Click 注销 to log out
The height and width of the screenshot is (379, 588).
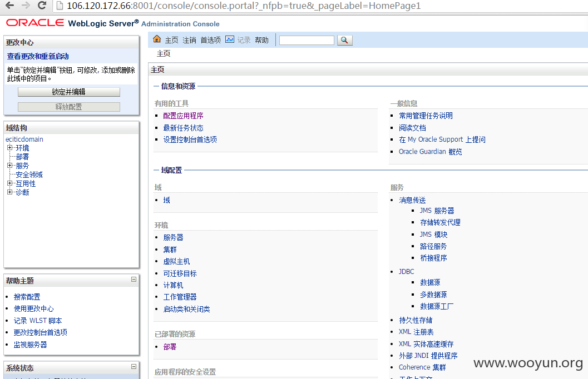coord(189,40)
